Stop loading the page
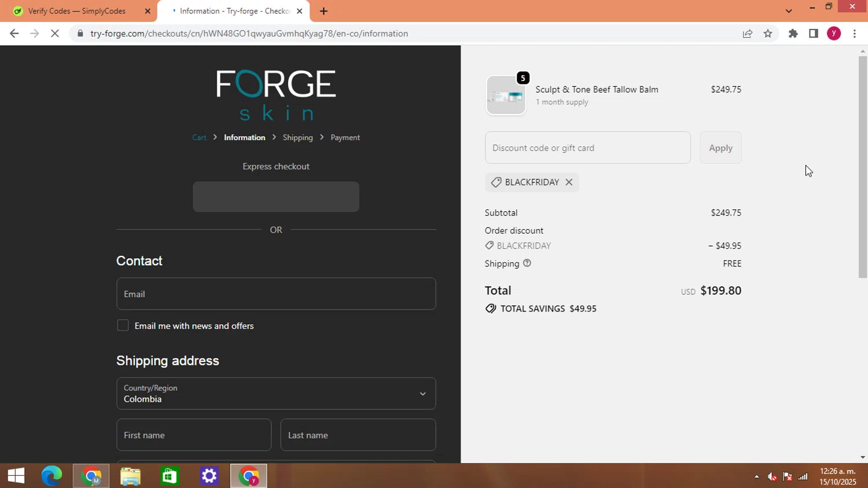This screenshot has height=488, width=868. click(x=55, y=34)
